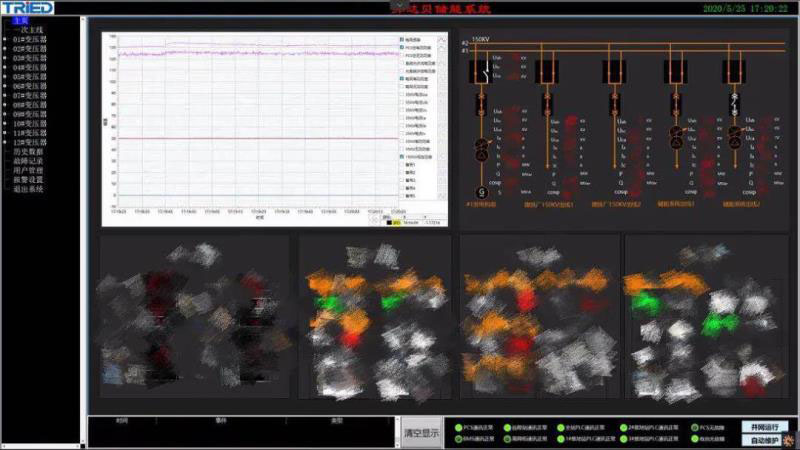Toggle the 150KV legend checkbox in the chart
Image resolution: width=800 pixels, height=450 pixels.
(x=401, y=157)
